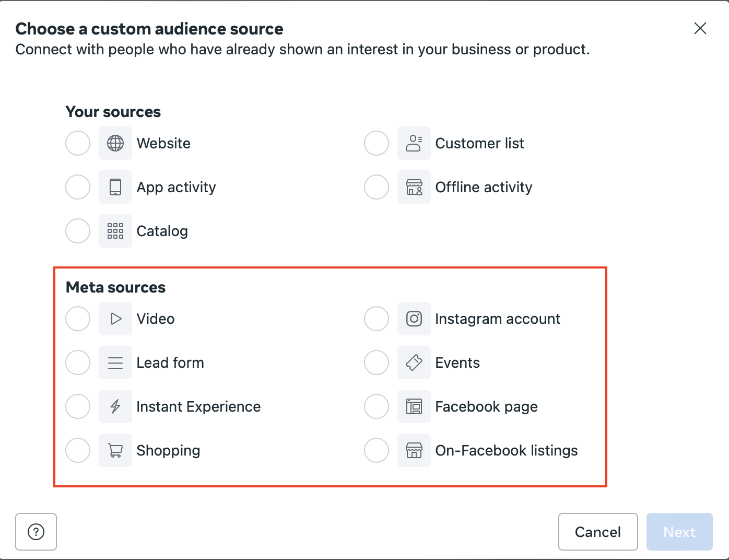Image resolution: width=729 pixels, height=560 pixels.
Task: Select the Instagram account radio button
Action: [x=377, y=319]
